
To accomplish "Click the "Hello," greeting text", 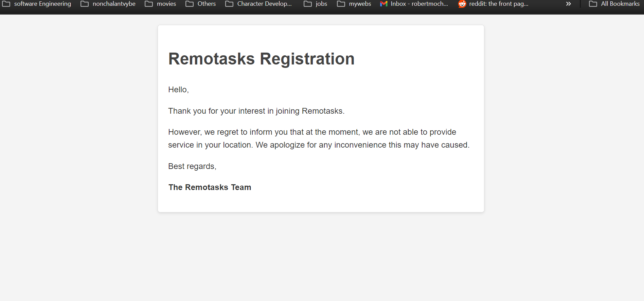I will [x=178, y=90].
